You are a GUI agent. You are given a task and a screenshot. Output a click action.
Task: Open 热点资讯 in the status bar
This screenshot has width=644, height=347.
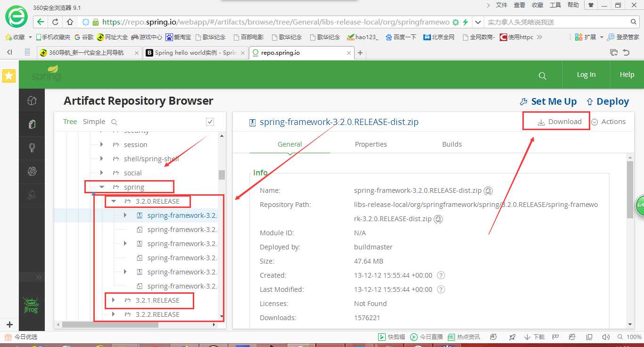coord(464,337)
